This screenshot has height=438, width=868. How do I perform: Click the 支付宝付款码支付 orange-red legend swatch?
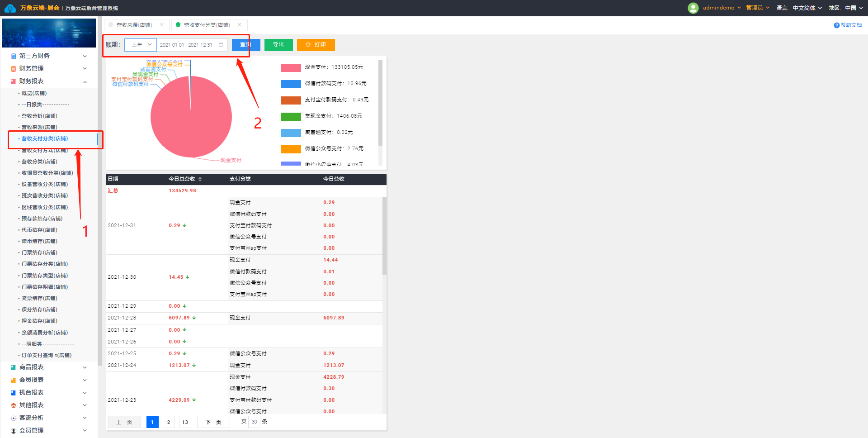point(291,100)
